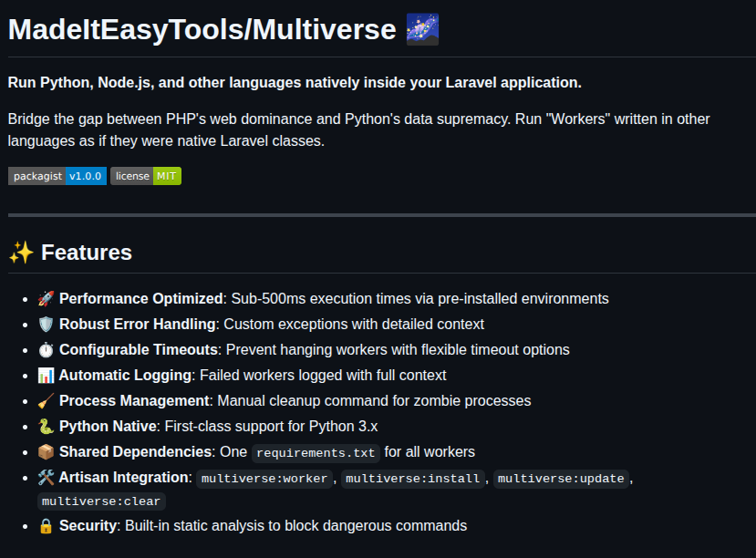The image size is (756, 558).
Task: Click the rocket emoji for Performance Optimized
Action: coord(46,299)
